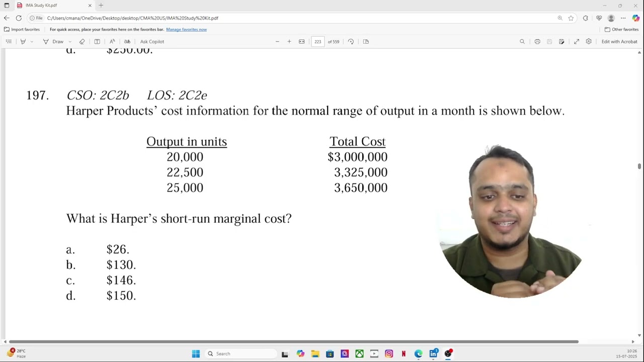644x362 pixels.
Task: Add this page to favorites
Action: pyautogui.click(x=571, y=18)
